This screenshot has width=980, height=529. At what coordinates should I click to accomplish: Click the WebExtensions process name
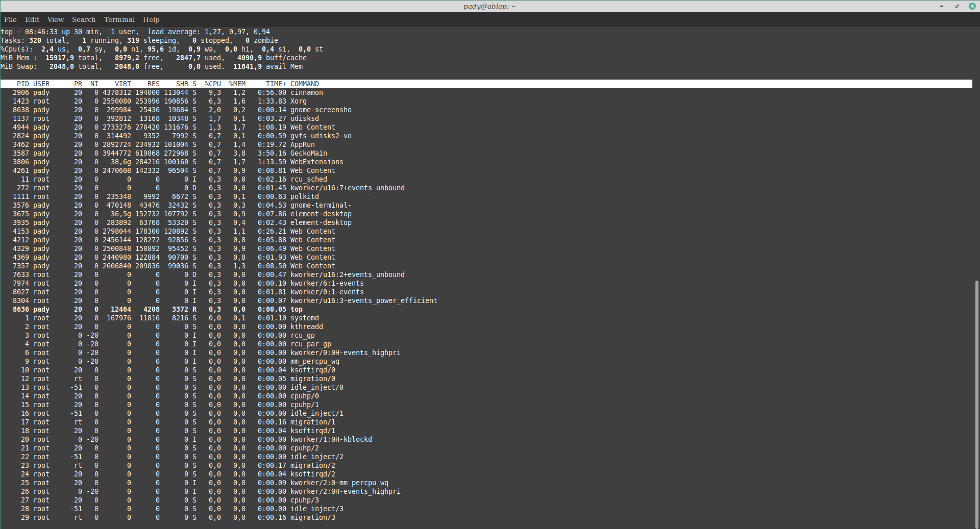[x=317, y=162]
